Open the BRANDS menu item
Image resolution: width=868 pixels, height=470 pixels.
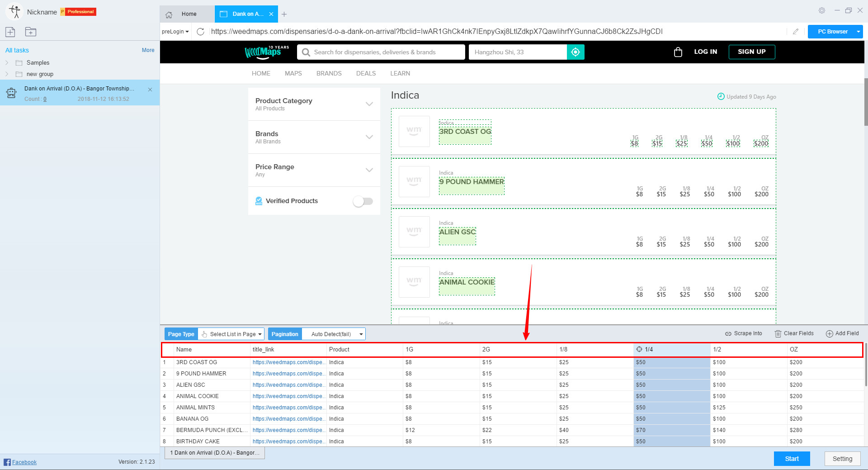(329, 73)
